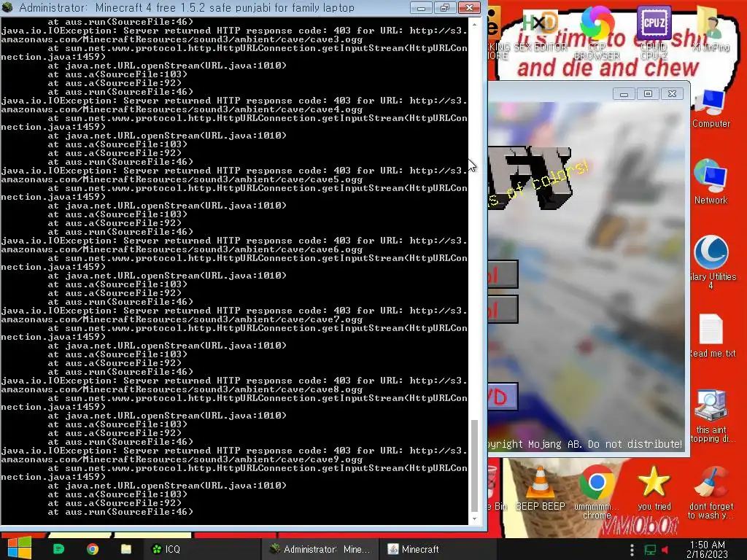Launch the green app pinned on taskbar
This screenshot has height=560, width=747.
pos(58,549)
